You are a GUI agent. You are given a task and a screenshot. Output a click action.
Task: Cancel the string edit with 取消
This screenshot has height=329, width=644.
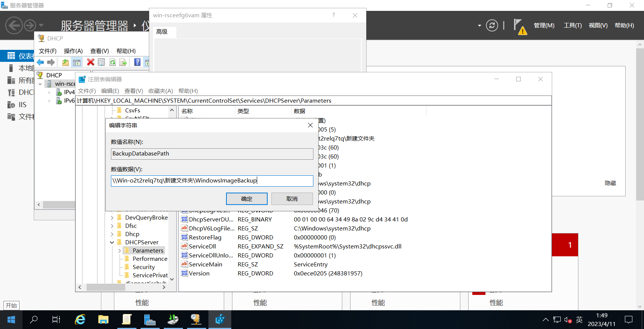point(292,199)
